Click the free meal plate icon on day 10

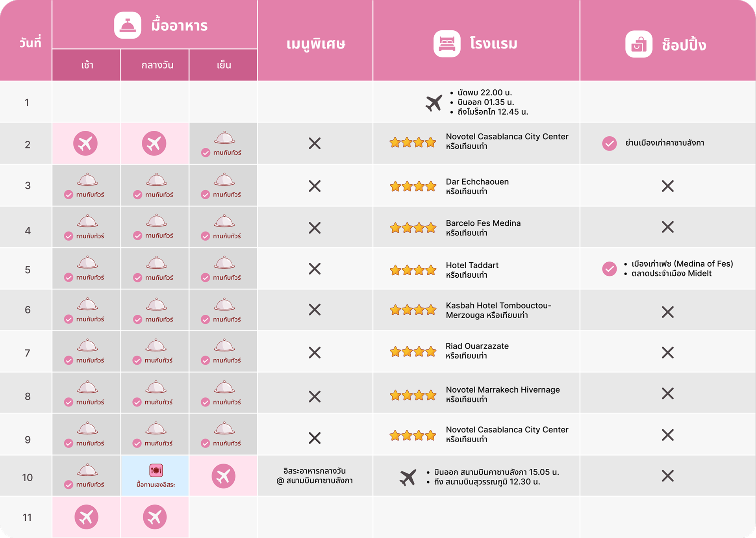(x=156, y=470)
